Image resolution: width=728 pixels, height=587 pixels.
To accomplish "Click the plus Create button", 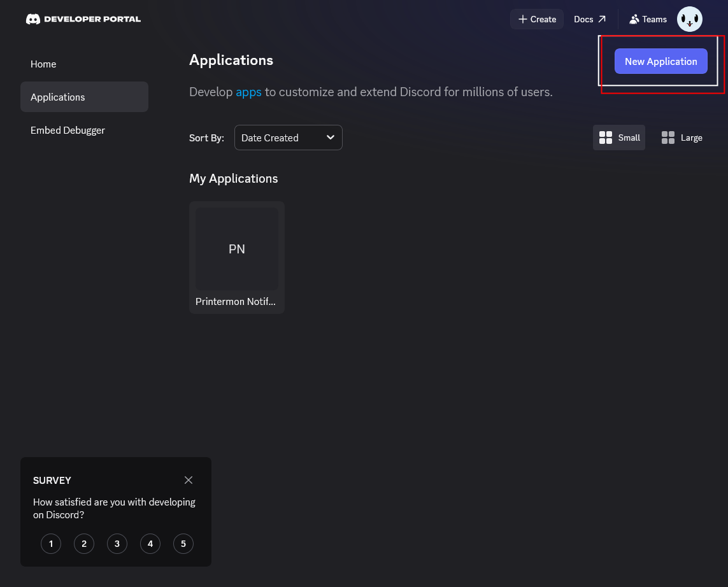I will point(537,19).
